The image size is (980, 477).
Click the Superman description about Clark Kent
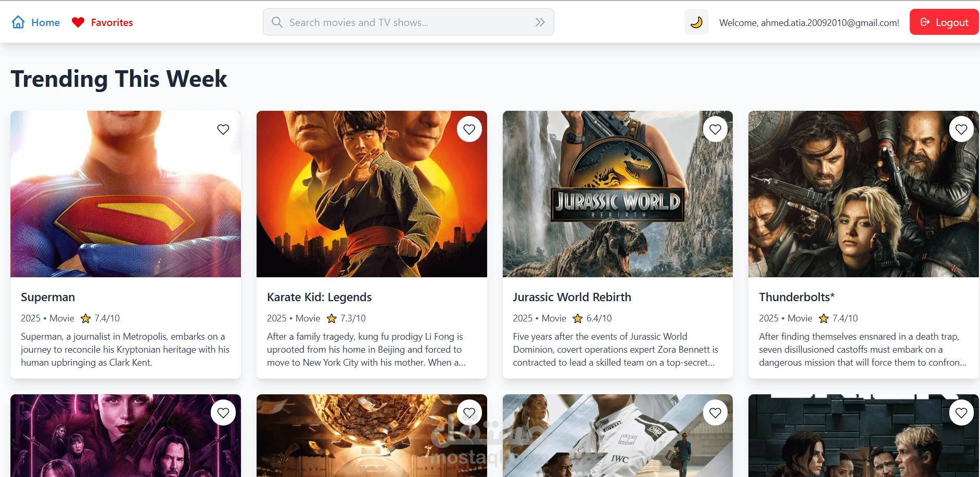click(x=125, y=350)
